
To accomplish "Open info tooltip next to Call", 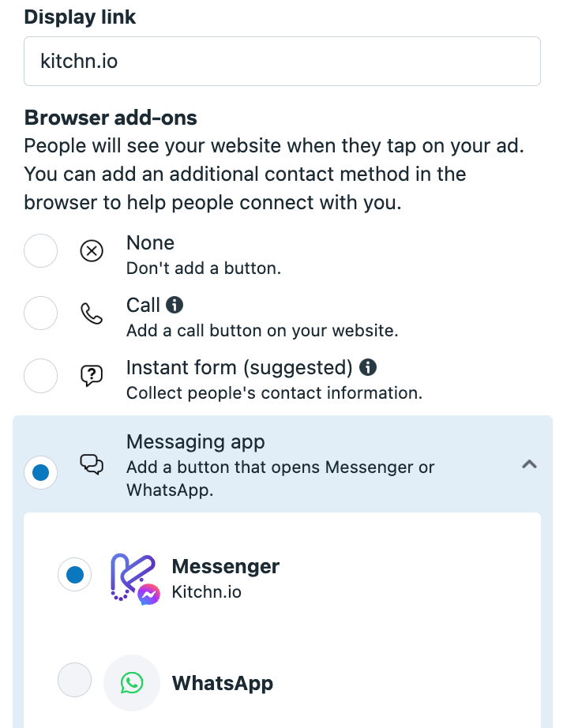I will coord(175,305).
